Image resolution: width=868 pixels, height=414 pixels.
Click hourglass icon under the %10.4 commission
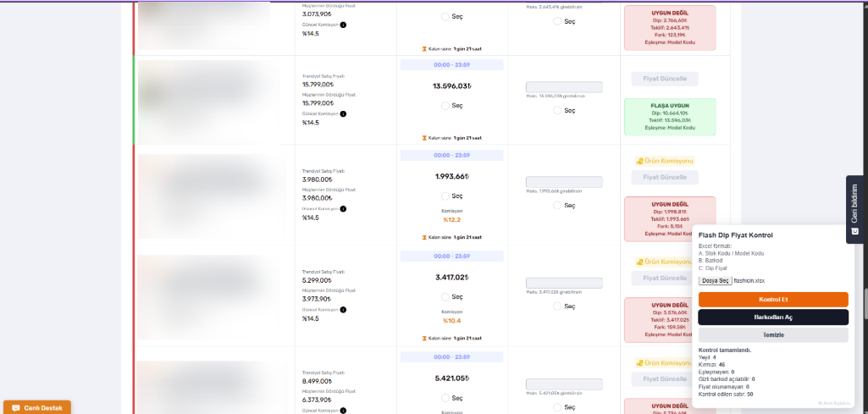pyautogui.click(x=424, y=338)
